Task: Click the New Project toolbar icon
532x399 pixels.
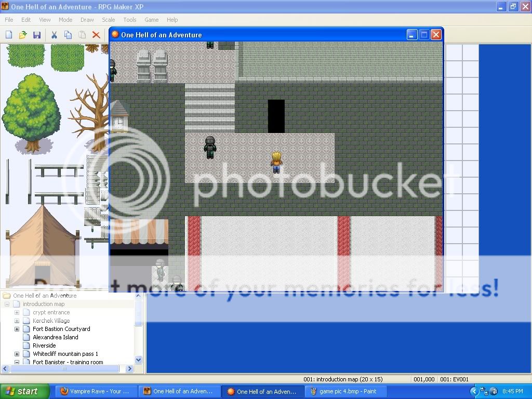Action: coord(9,35)
